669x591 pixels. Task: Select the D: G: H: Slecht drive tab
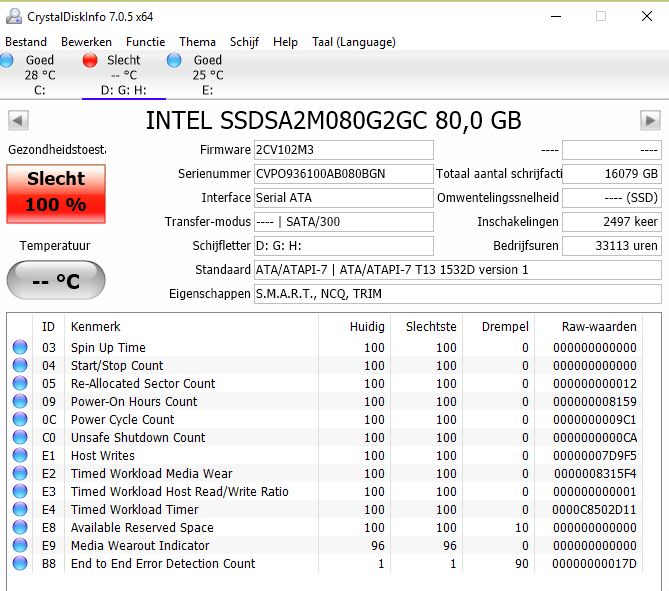pyautogui.click(x=124, y=75)
